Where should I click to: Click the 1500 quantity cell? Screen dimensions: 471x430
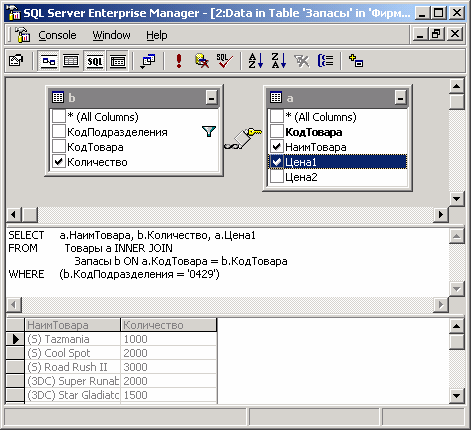(x=168, y=395)
